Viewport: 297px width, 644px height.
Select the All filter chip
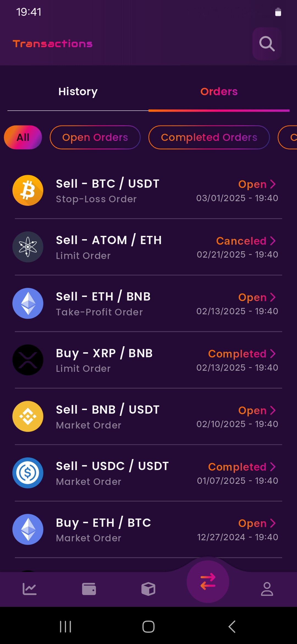tap(23, 137)
